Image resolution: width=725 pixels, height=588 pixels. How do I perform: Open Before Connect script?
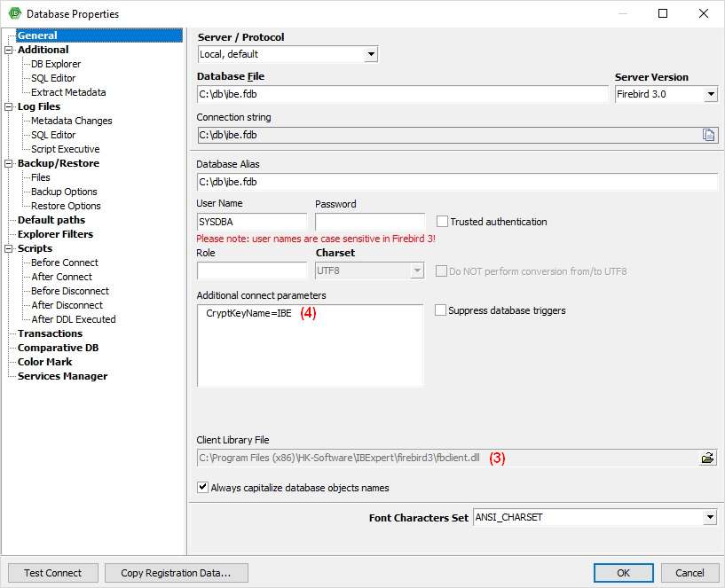click(x=65, y=263)
